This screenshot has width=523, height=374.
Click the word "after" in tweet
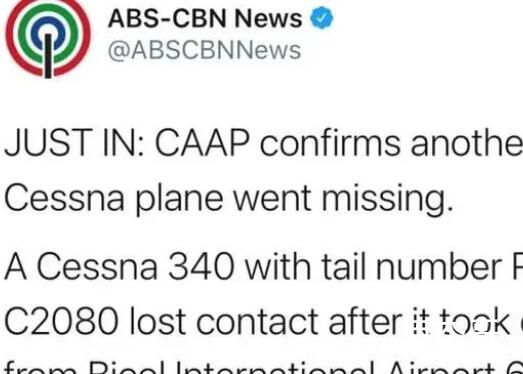[x=365, y=321]
